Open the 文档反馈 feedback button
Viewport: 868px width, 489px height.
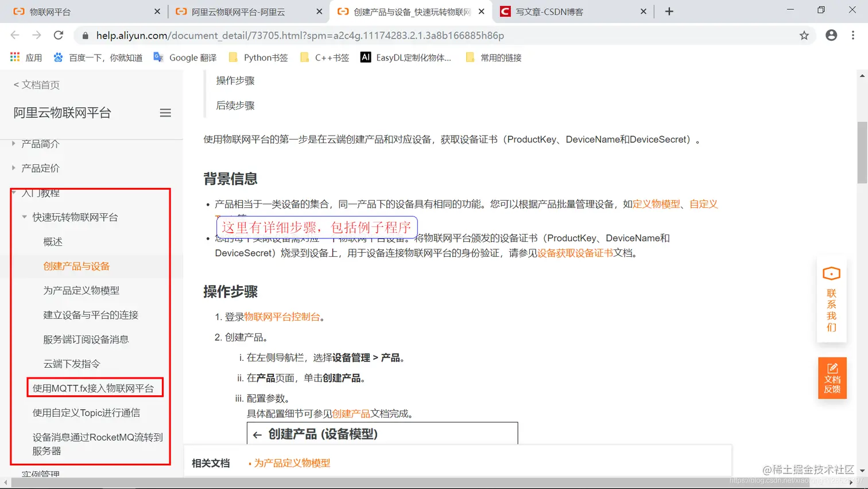coord(832,378)
